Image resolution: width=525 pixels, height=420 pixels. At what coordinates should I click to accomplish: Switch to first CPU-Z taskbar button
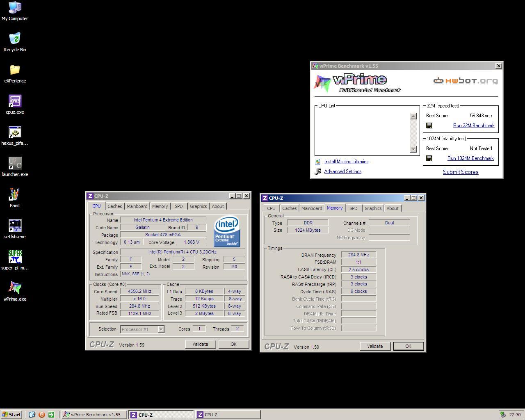tap(161, 415)
